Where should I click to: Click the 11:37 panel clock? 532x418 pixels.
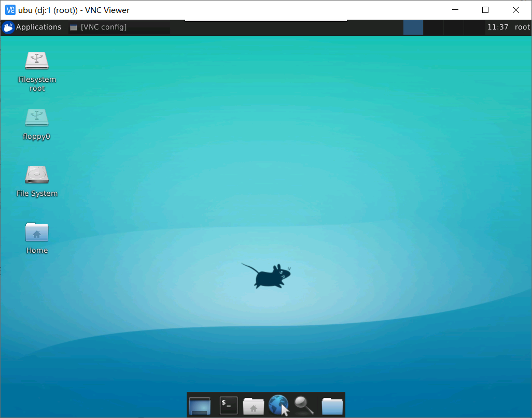coord(498,27)
